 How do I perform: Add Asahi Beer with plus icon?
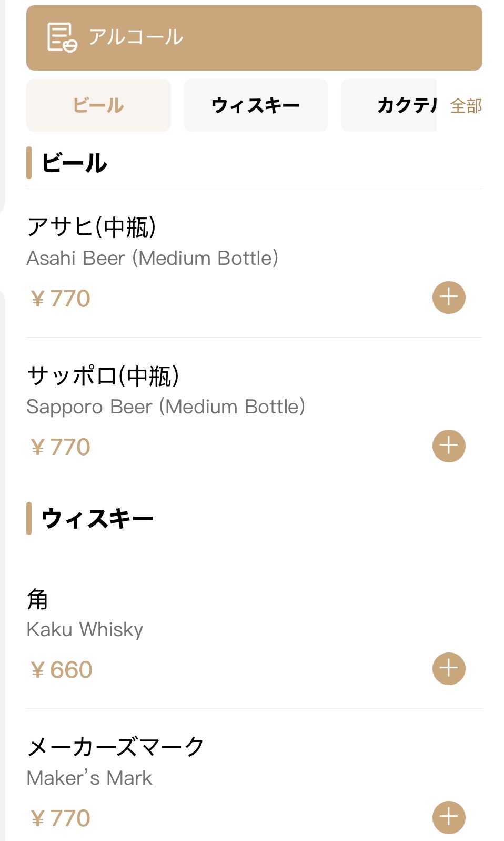(449, 298)
